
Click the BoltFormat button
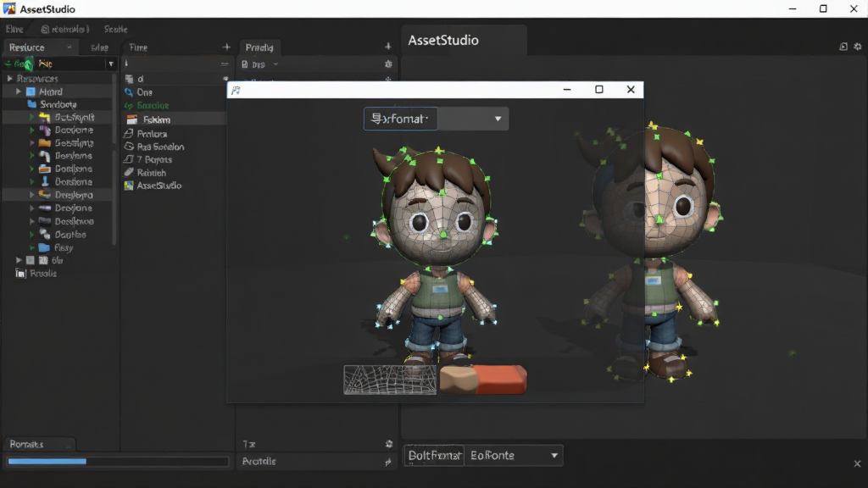coord(435,455)
